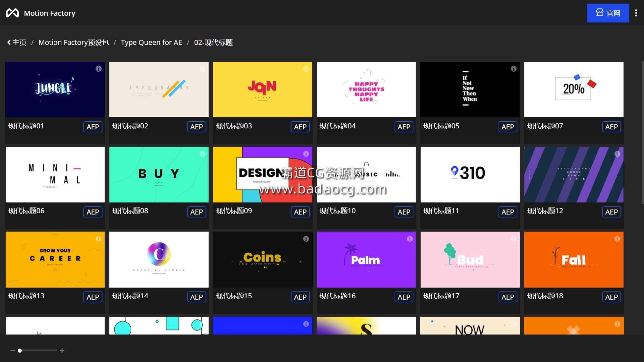
Task: Select the JUNGLE preset thumbnail
Action: (x=55, y=89)
